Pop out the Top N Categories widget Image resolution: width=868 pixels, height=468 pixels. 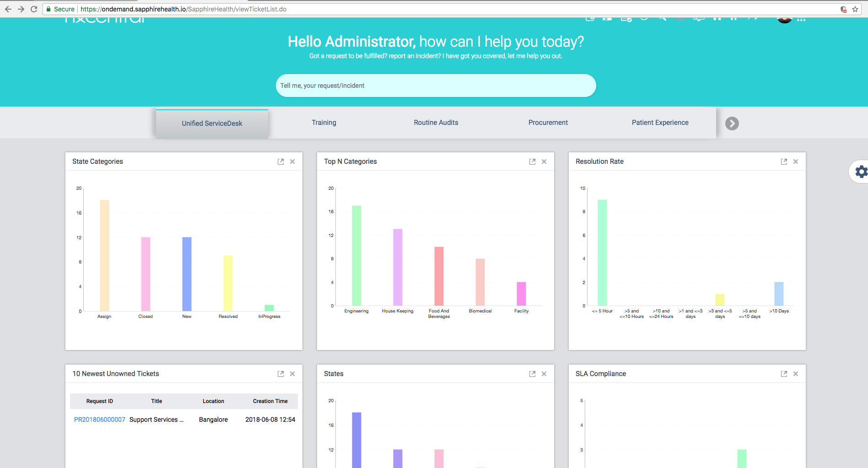point(532,161)
